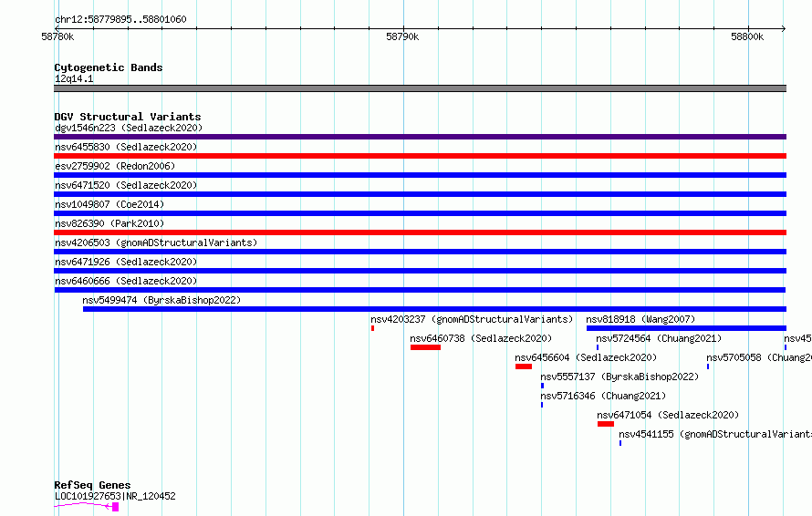Click the magenta exon box of LOC101927653
The width and height of the screenshot is (812, 516).
click(116, 507)
